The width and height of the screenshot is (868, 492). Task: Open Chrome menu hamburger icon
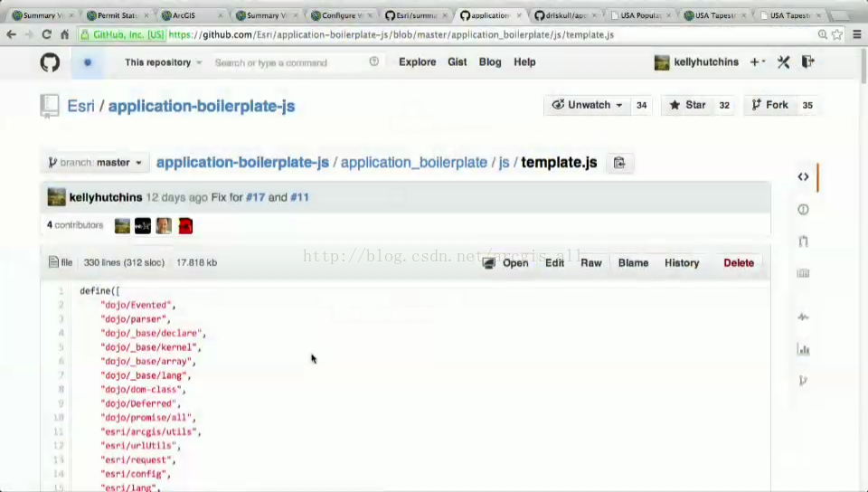click(x=857, y=34)
